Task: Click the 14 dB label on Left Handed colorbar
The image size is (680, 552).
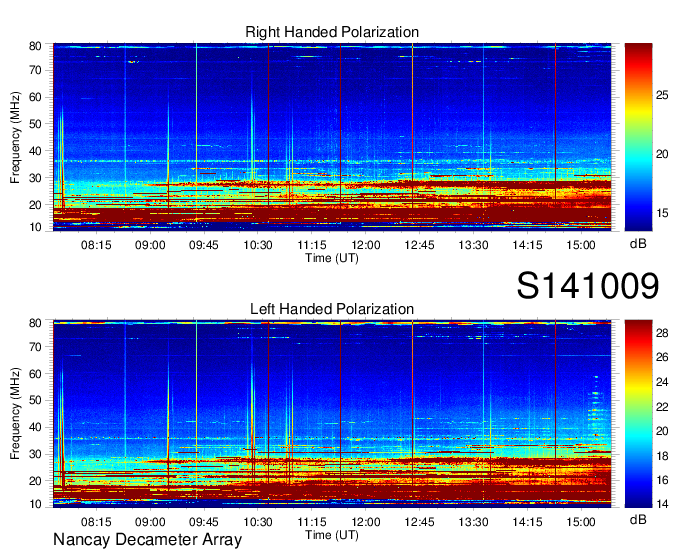Action: coord(662,504)
